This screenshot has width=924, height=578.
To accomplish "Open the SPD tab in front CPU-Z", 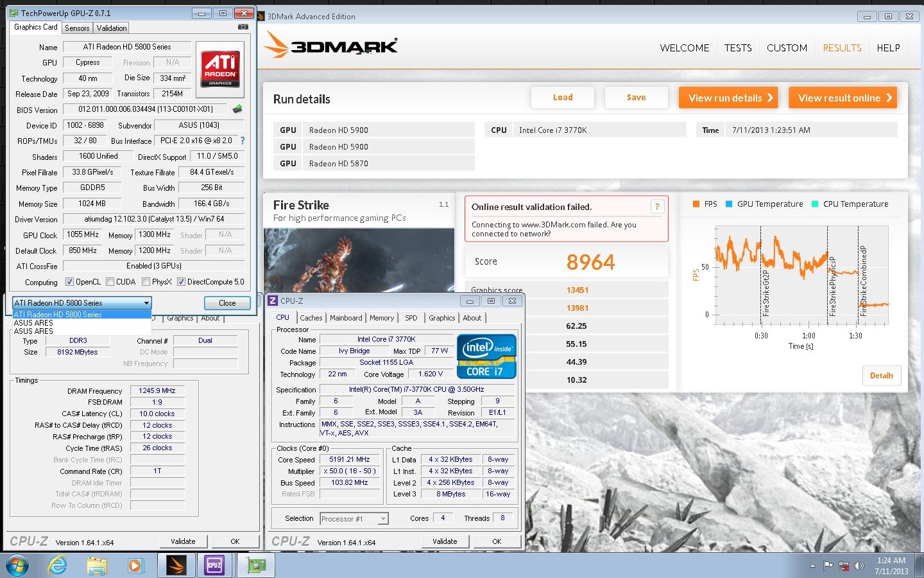I will [411, 318].
